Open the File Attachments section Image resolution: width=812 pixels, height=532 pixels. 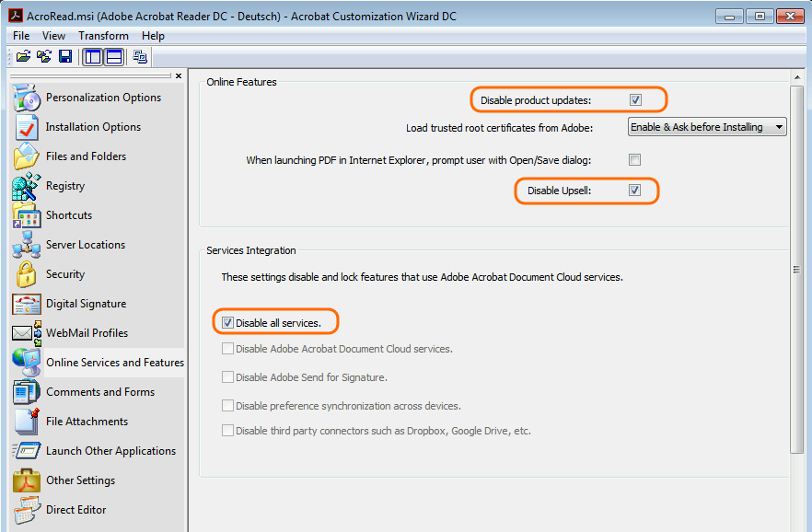(87, 422)
